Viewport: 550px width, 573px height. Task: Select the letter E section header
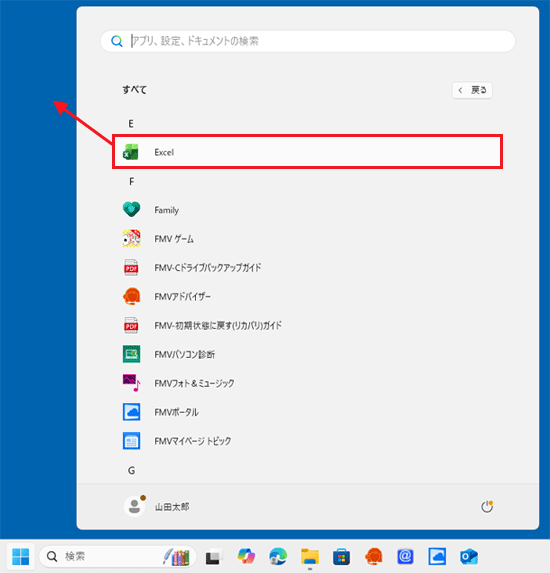click(131, 124)
